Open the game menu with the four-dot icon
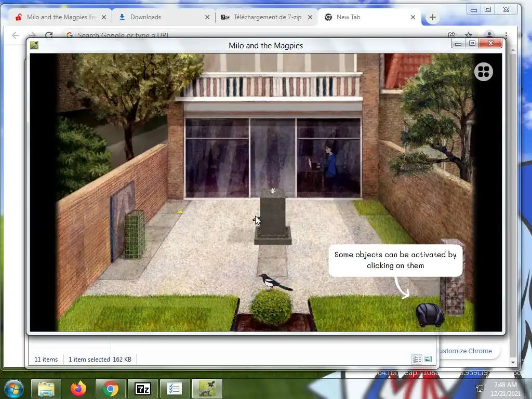 tap(484, 72)
